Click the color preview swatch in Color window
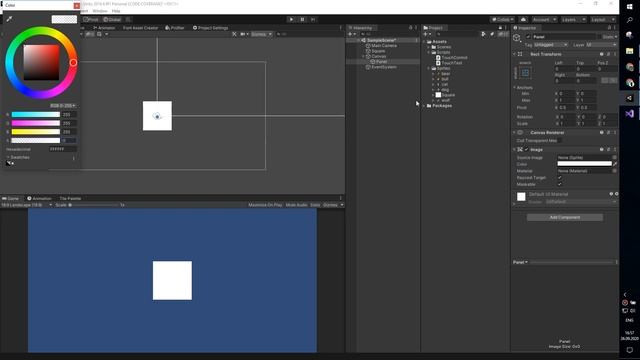Image resolution: width=640 pixels, height=360 pixels. [64, 19]
